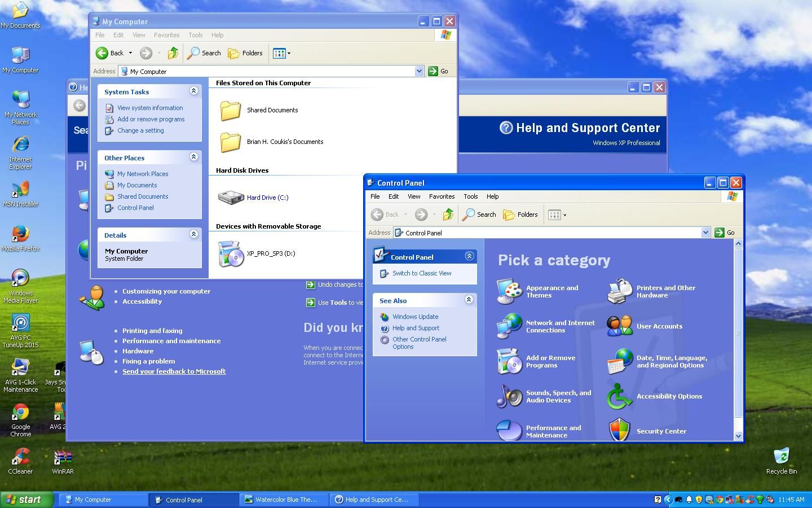Collapse Control Panel sidebar section
Screen dimensions: 812x508
click(469, 256)
